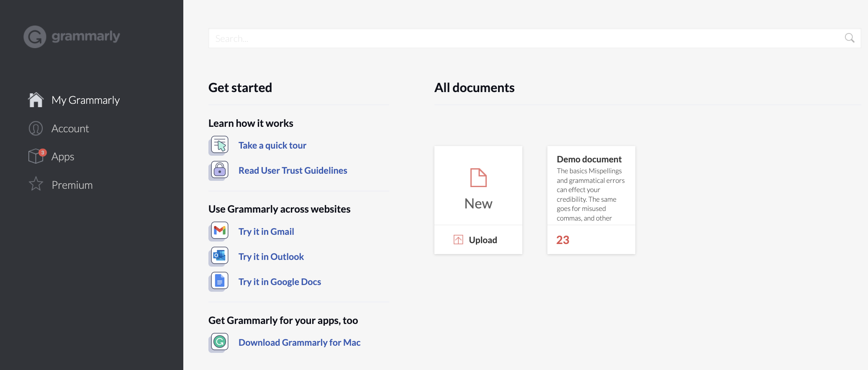Image resolution: width=868 pixels, height=370 pixels.
Task: Create a New document
Action: coord(478,186)
